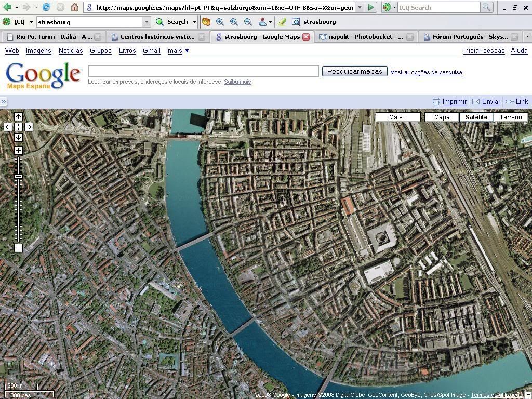Switch map view to Satélite
Viewport: 532px width, 399px height.
pyautogui.click(x=476, y=117)
